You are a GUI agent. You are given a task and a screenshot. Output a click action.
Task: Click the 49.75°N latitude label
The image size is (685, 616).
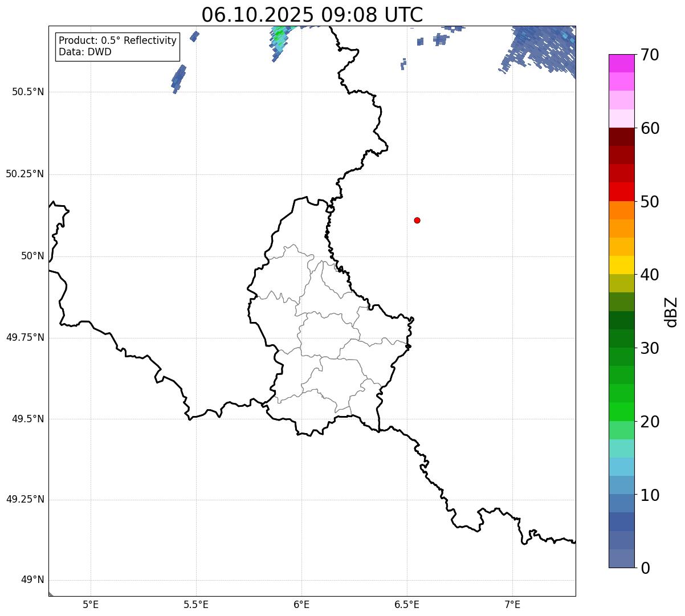pyautogui.click(x=25, y=337)
